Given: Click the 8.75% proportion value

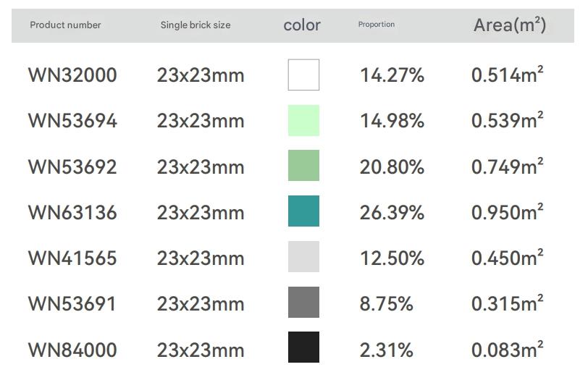Looking at the screenshot, I should (x=386, y=303).
